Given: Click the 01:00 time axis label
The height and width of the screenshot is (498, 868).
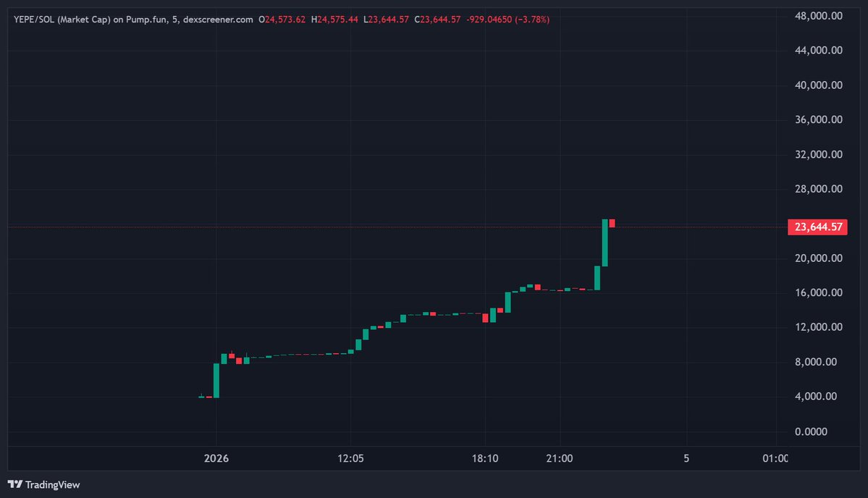Looking at the screenshot, I should 775,458.
